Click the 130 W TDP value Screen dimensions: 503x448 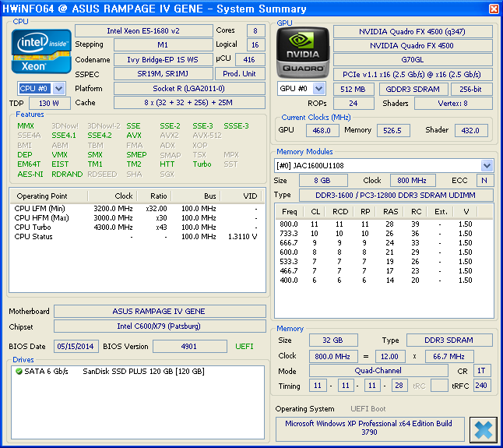tap(49, 104)
